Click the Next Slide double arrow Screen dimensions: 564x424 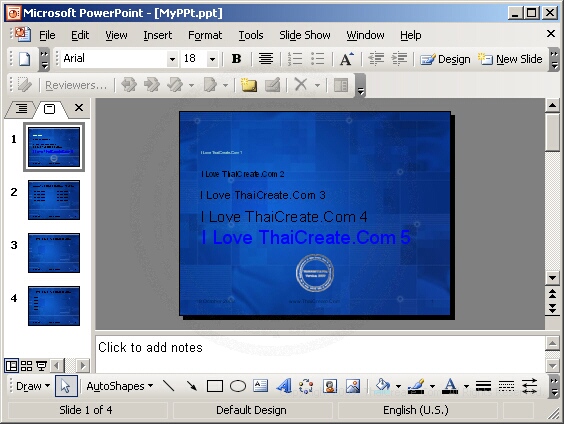(552, 308)
